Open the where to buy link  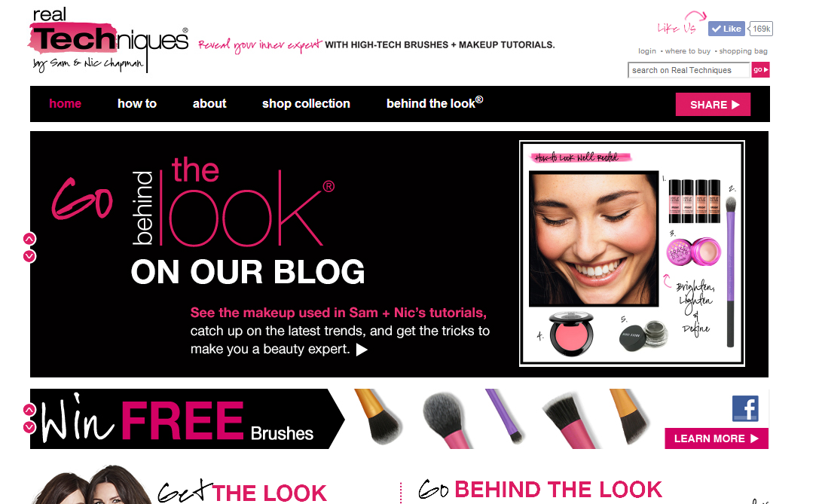click(x=688, y=51)
